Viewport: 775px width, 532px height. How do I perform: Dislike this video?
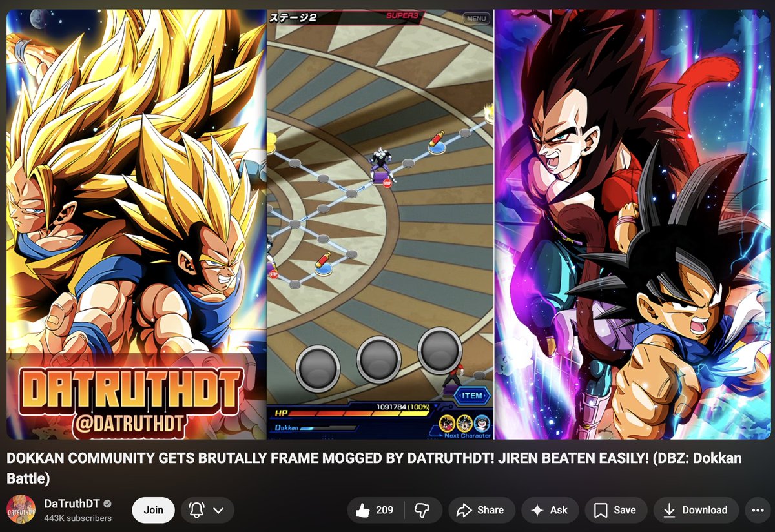pyautogui.click(x=422, y=510)
